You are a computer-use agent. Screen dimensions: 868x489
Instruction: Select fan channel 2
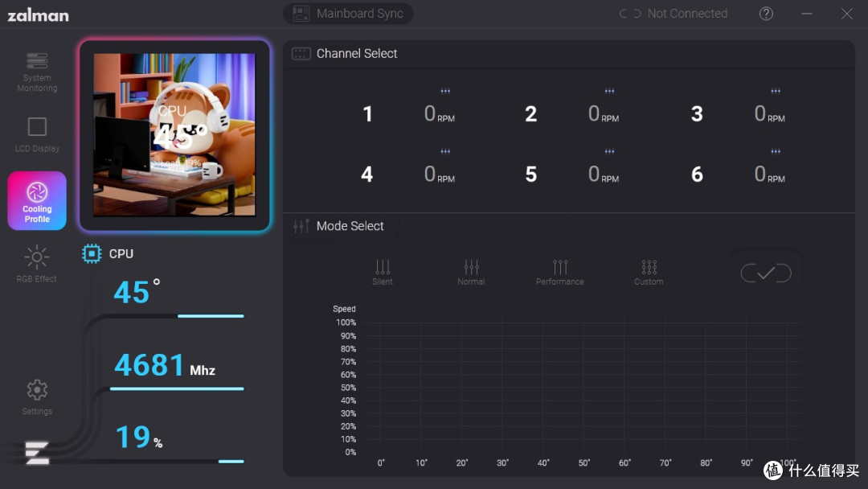pyautogui.click(x=531, y=114)
